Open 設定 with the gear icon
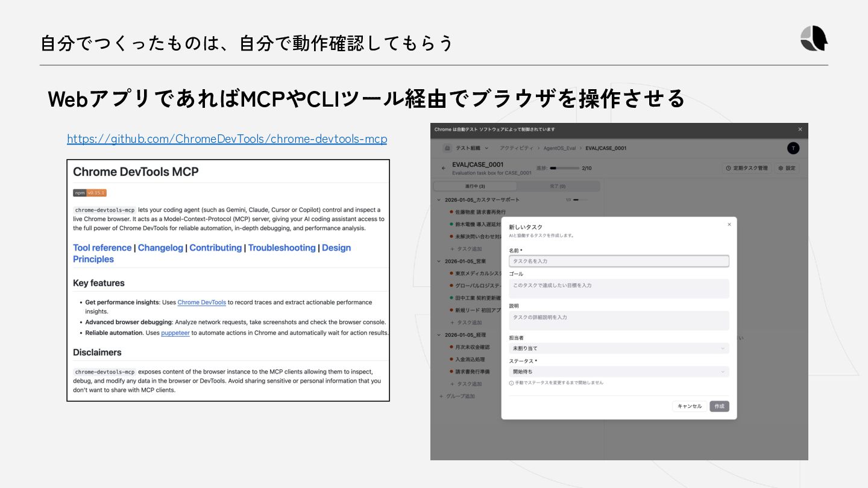 (x=787, y=168)
